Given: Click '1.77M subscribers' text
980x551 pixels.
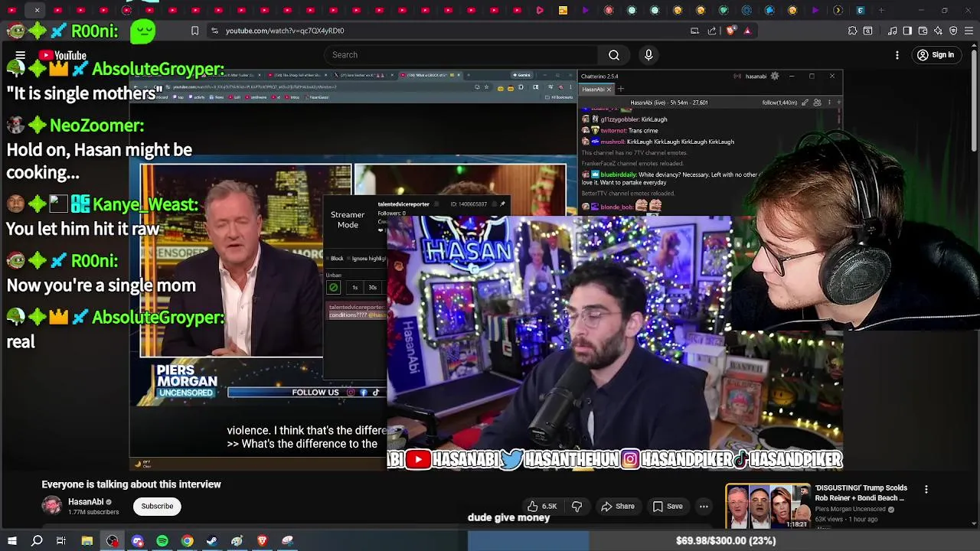Looking at the screenshot, I should coord(93,512).
